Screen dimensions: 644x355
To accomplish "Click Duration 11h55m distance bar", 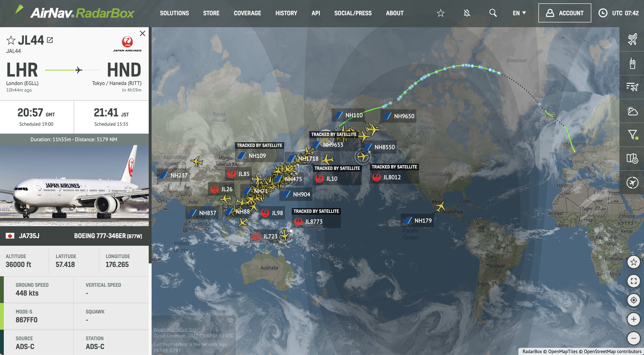I will (x=74, y=139).
